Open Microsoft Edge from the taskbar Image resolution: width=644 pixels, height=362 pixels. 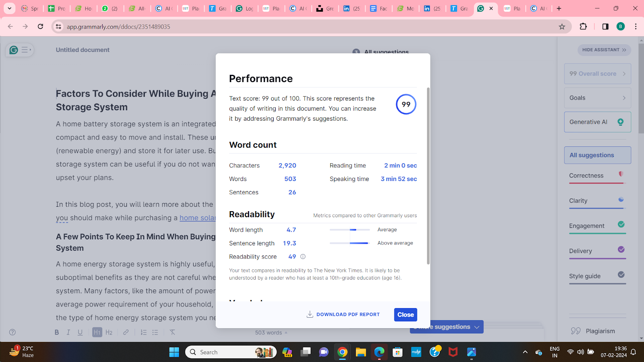tap(379, 352)
